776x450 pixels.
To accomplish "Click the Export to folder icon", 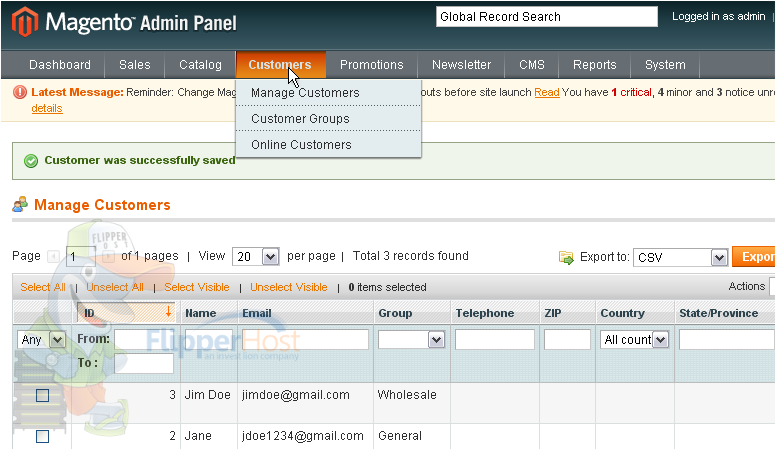I will click(566, 257).
